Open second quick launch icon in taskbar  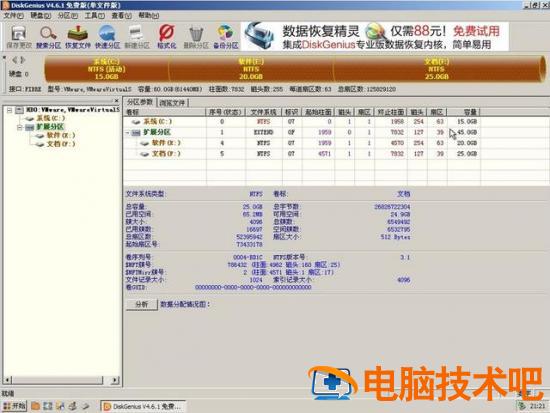coord(48,406)
